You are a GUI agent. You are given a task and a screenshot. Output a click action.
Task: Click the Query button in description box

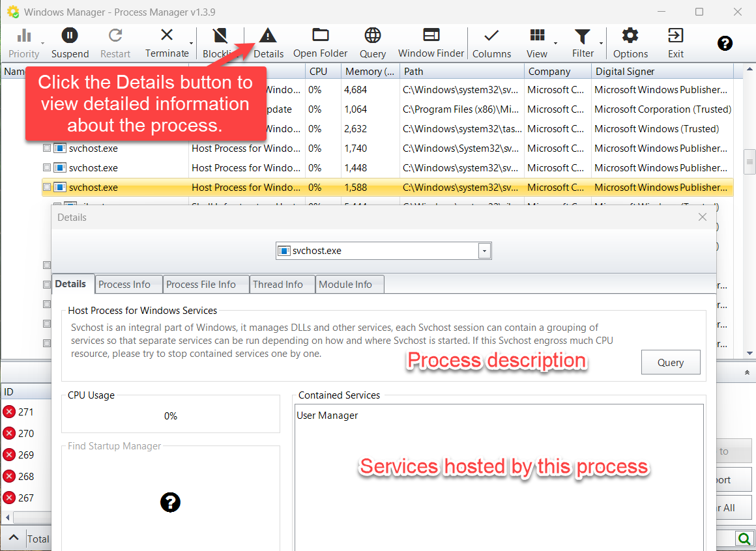(x=671, y=362)
